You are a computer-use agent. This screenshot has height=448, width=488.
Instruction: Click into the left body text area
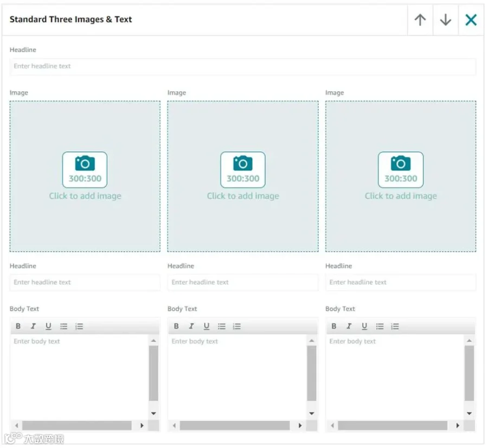(79, 377)
